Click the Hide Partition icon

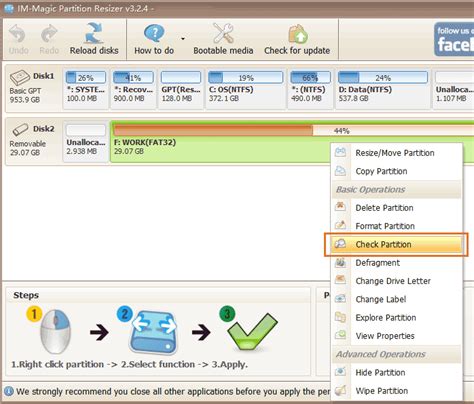point(340,371)
